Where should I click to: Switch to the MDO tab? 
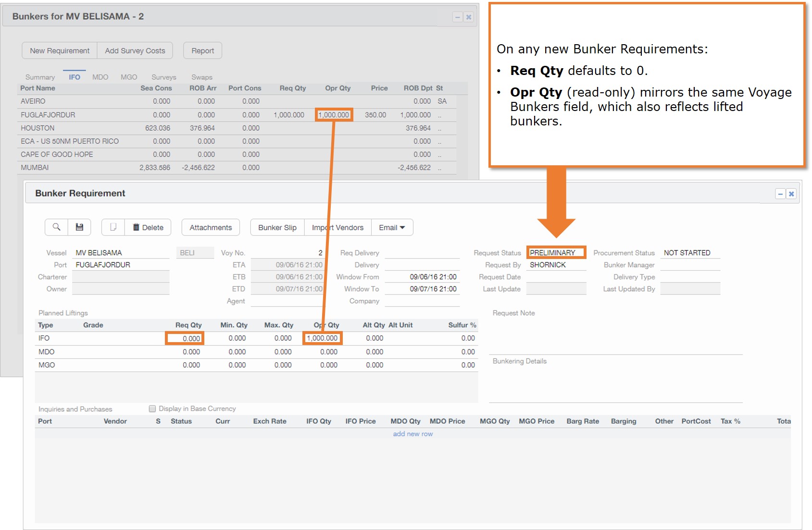pyautogui.click(x=100, y=77)
